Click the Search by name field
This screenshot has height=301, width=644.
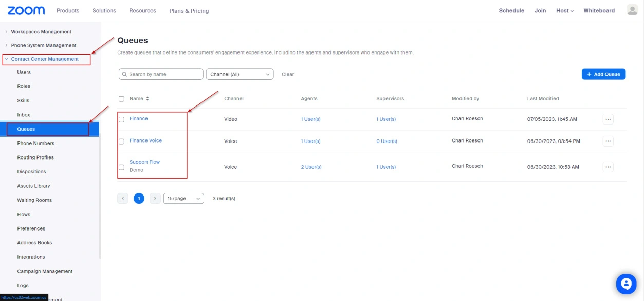[161, 74]
